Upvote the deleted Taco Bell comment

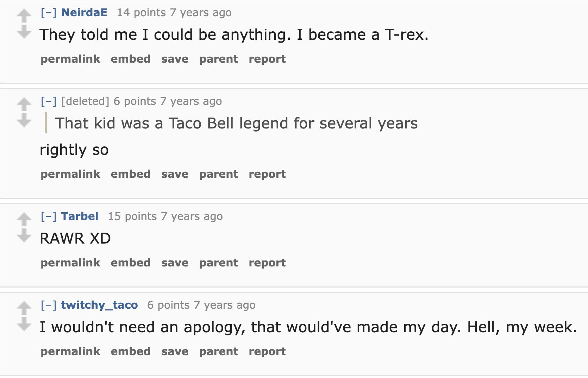point(24,104)
